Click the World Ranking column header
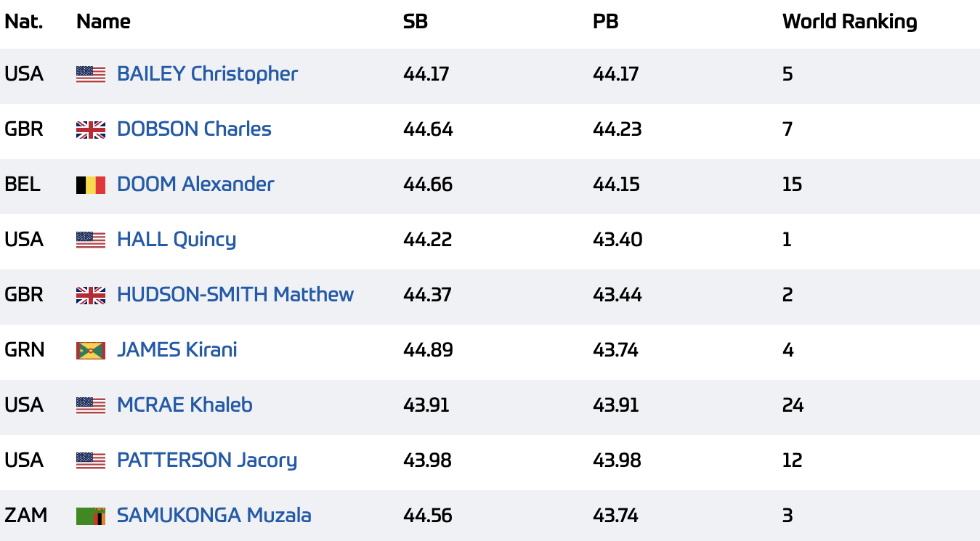Image resolution: width=980 pixels, height=541 pixels. click(850, 22)
